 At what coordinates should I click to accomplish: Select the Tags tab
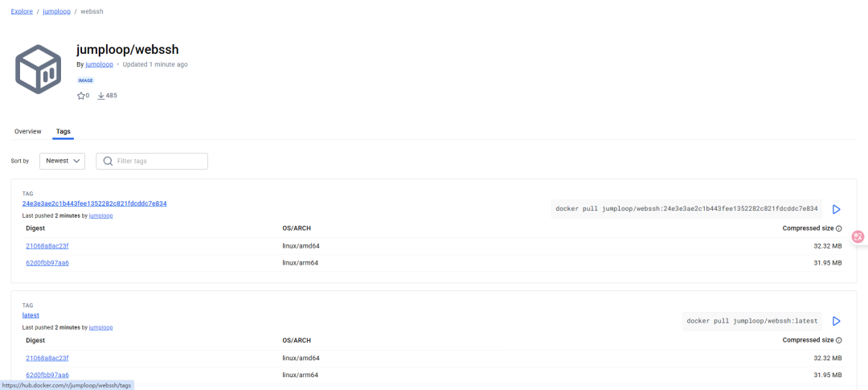point(63,131)
